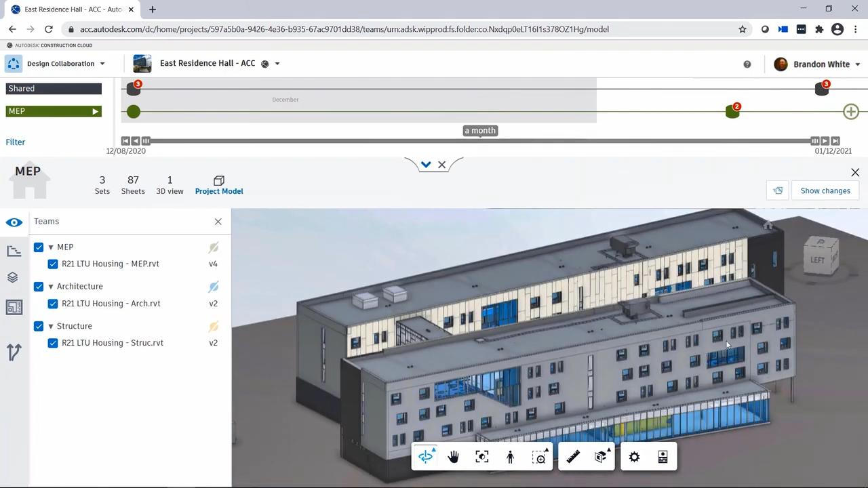Select the Shared team in timeline list
This screenshot has height=488, width=868.
point(54,89)
